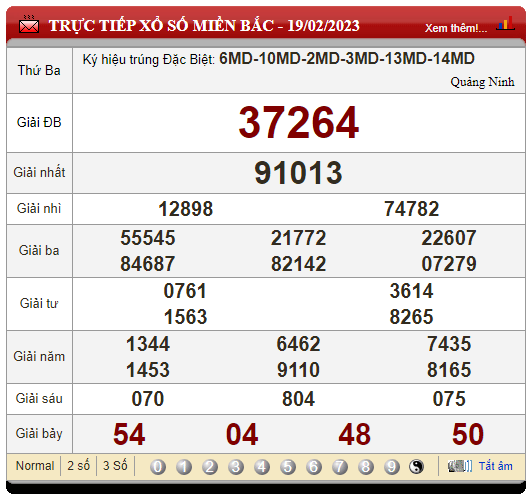Click the yin-yang symbol ball

(416, 467)
